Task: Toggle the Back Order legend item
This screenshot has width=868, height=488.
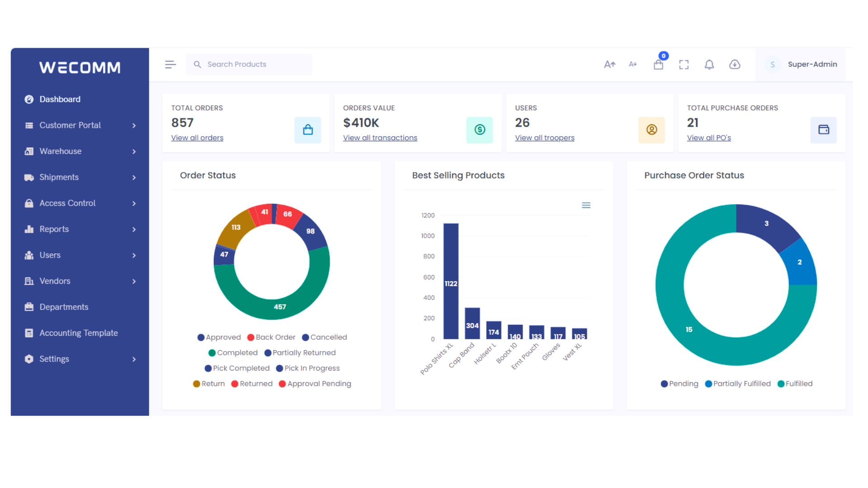Action: pos(271,337)
